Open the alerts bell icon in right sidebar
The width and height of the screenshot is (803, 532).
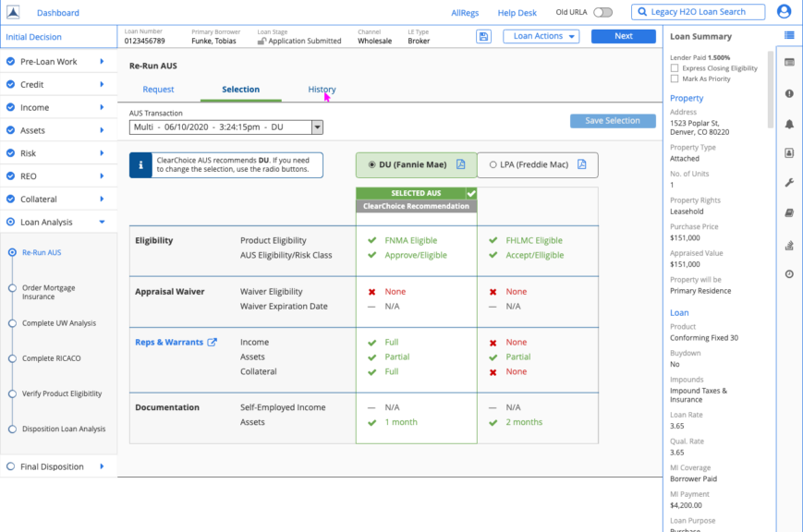coord(789,124)
